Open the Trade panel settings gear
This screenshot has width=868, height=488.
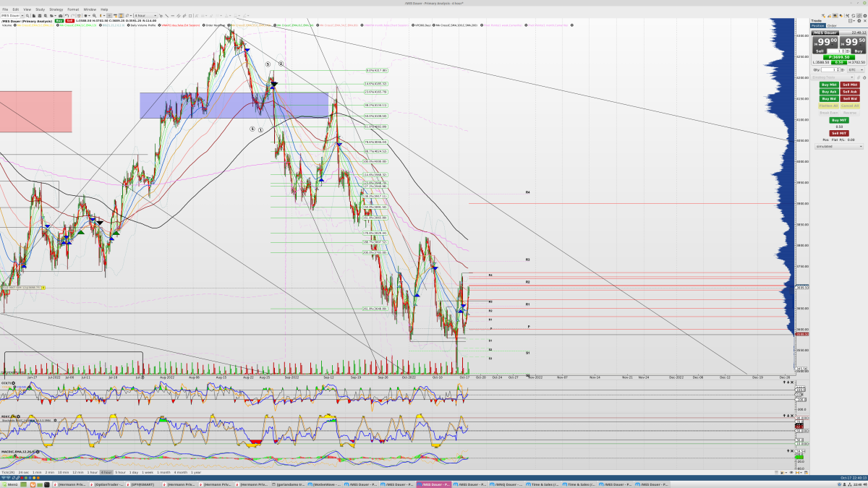tap(859, 21)
